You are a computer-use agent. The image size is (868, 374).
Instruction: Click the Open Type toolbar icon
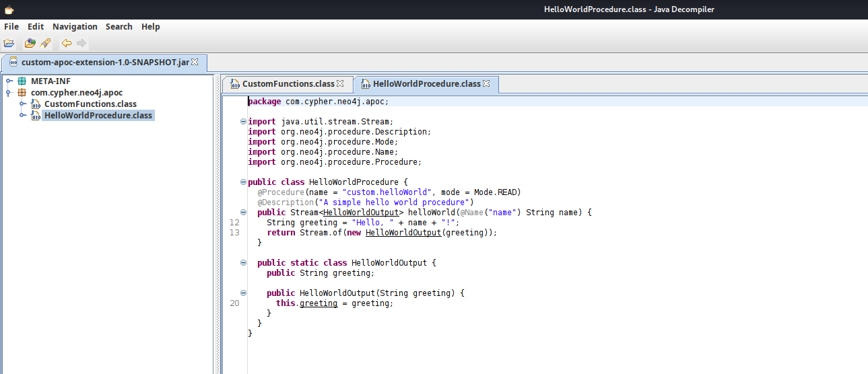click(x=30, y=44)
